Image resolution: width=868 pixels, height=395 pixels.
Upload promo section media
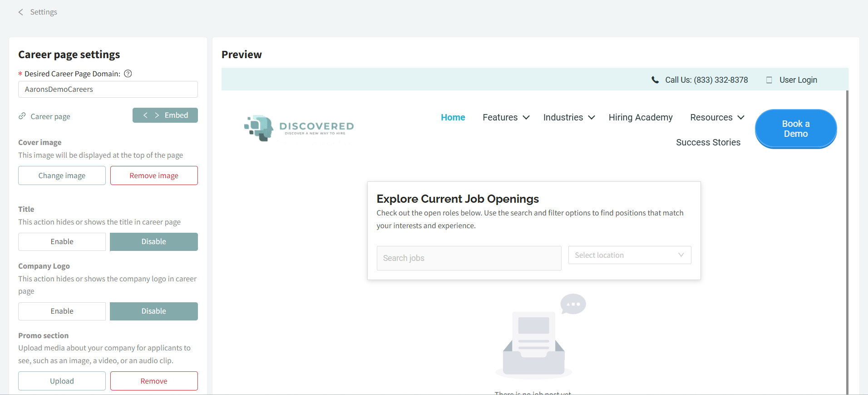[x=62, y=381]
